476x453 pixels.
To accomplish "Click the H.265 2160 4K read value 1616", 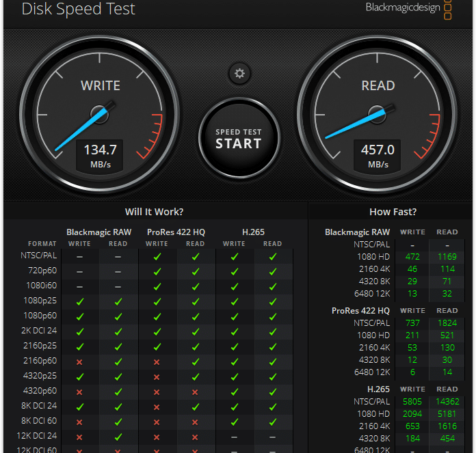I will pos(447,426).
